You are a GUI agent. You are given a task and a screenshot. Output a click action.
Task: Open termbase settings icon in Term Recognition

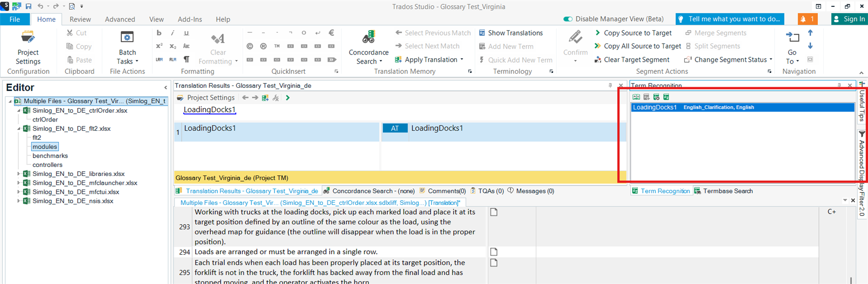[x=656, y=97]
